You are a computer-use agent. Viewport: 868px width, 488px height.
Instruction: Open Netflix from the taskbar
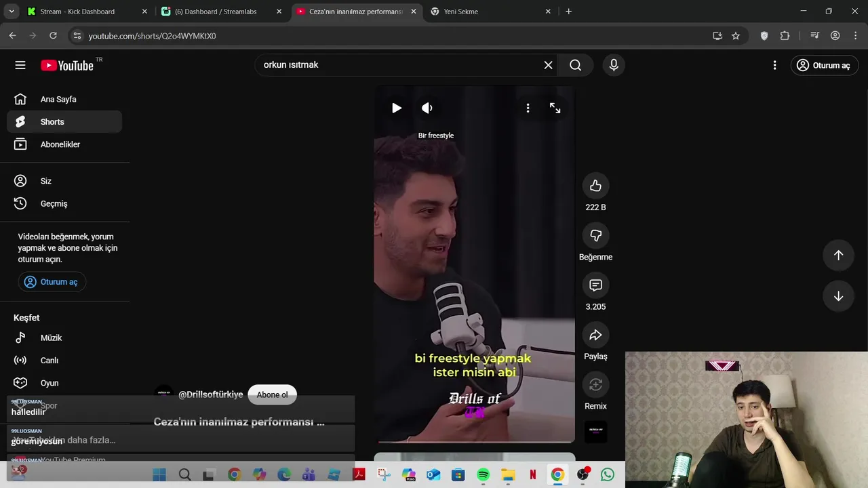(533, 474)
